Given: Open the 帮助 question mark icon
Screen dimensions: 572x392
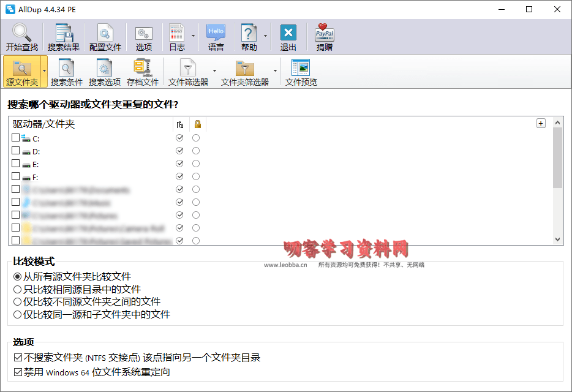Looking at the screenshot, I should click(x=249, y=32).
